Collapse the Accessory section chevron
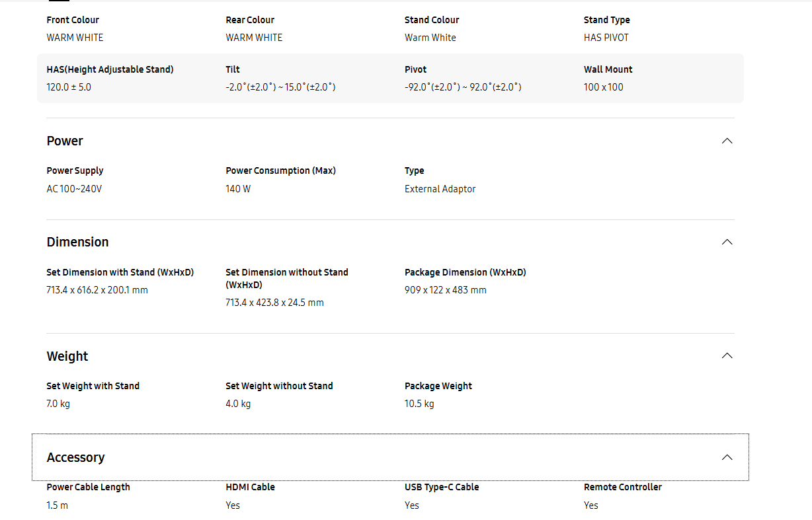Screen dimensions: 812x520 coord(727,457)
